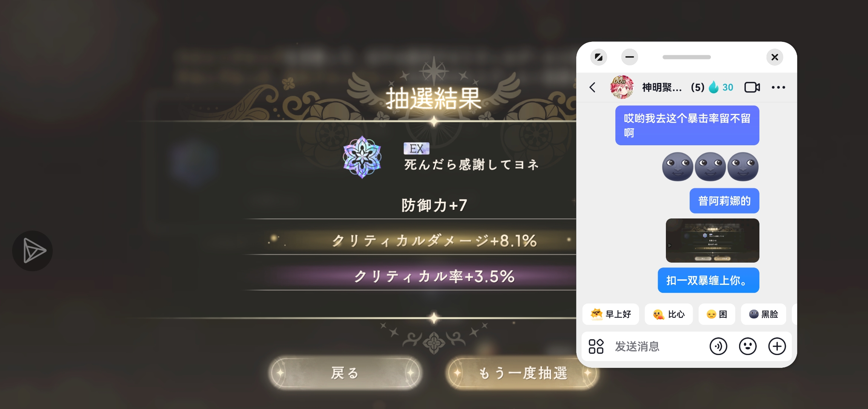Open the plus attachments menu
The width and height of the screenshot is (868, 409).
point(777,346)
